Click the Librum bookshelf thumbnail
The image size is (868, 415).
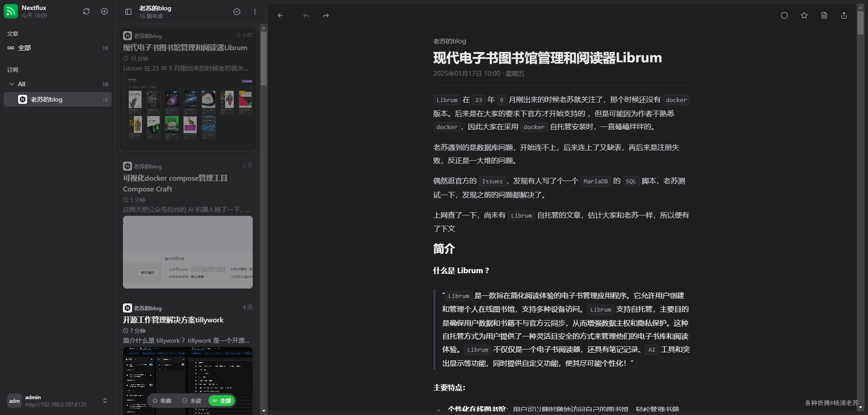pos(188,111)
